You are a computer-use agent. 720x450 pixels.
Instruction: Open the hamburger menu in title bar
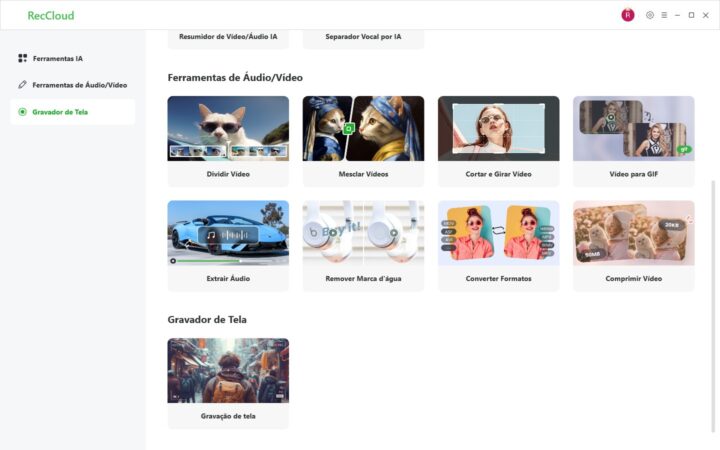664,15
